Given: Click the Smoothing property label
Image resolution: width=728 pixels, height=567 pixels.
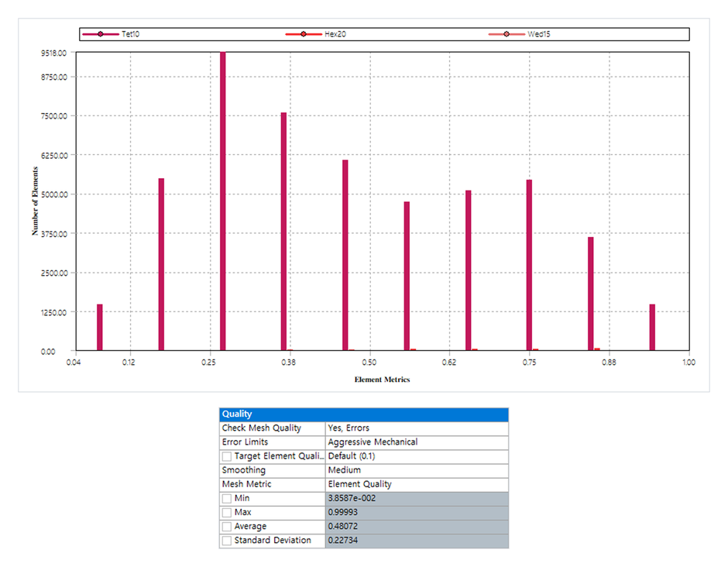Looking at the screenshot, I should pos(244,470).
